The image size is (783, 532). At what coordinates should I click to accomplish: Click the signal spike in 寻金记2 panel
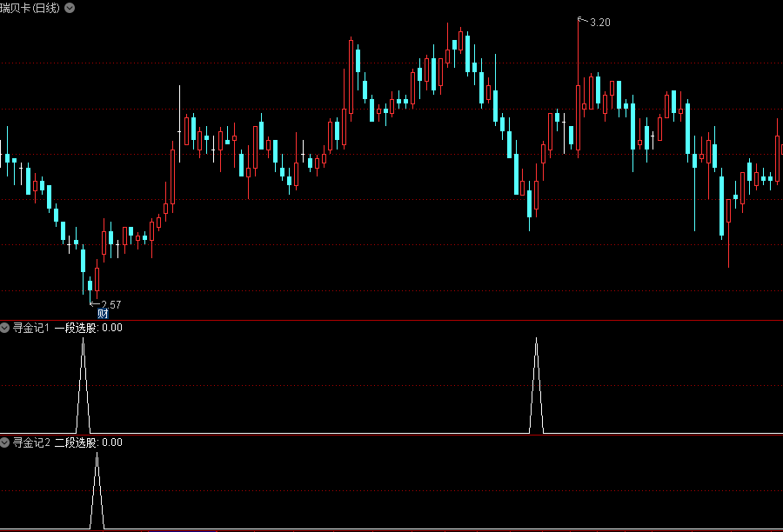coord(97,490)
